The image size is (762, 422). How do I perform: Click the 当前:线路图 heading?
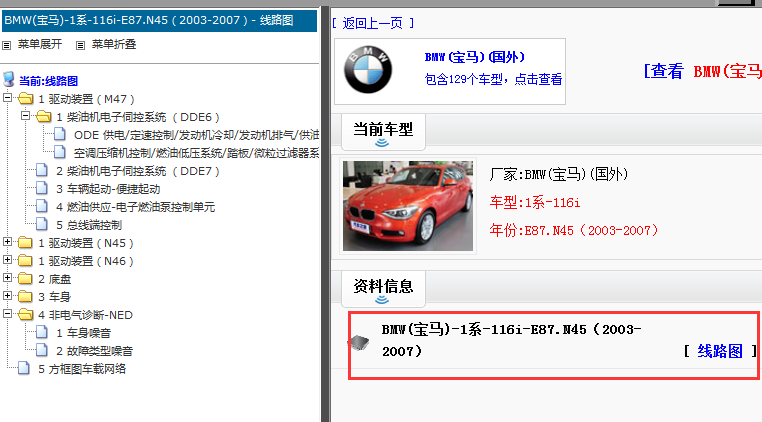pyautogui.click(x=48, y=81)
